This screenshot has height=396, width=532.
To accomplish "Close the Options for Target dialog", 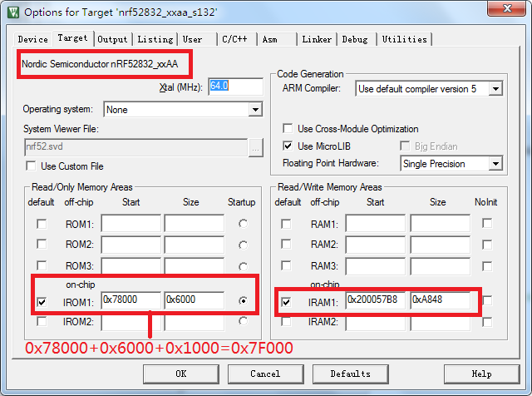I will (x=506, y=8).
